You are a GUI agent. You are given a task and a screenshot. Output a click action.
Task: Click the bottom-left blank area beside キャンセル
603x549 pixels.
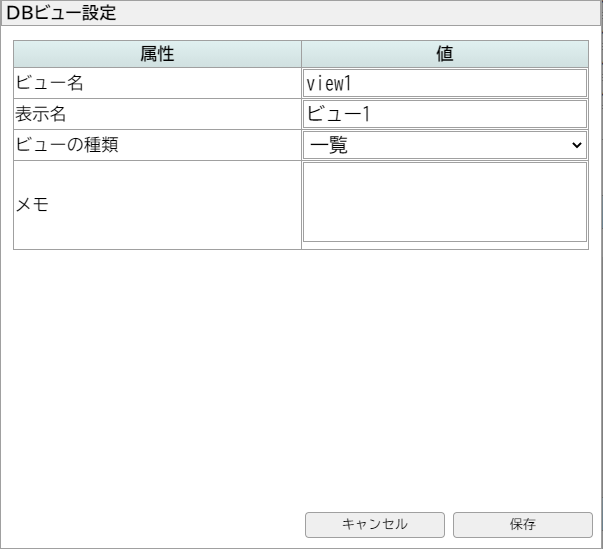coord(150,524)
